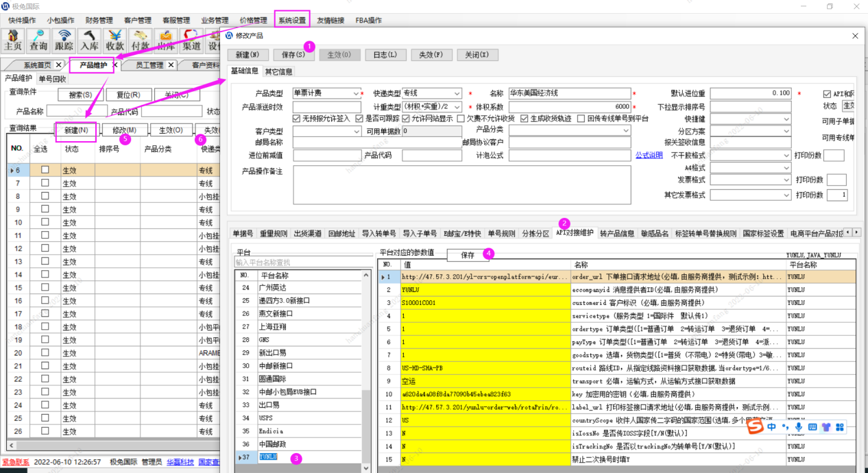Click the 查询 magnifier toolbar icon

tap(38, 40)
